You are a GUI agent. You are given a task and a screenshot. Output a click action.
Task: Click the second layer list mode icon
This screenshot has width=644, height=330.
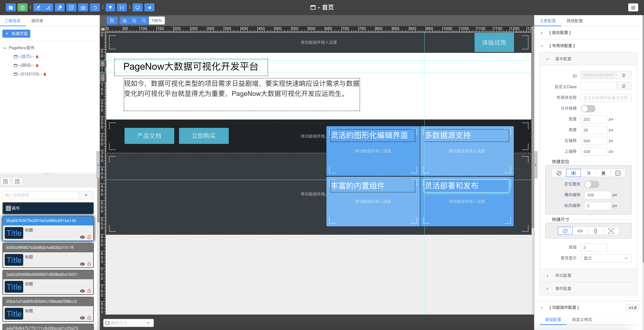click(x=17, y=181)
